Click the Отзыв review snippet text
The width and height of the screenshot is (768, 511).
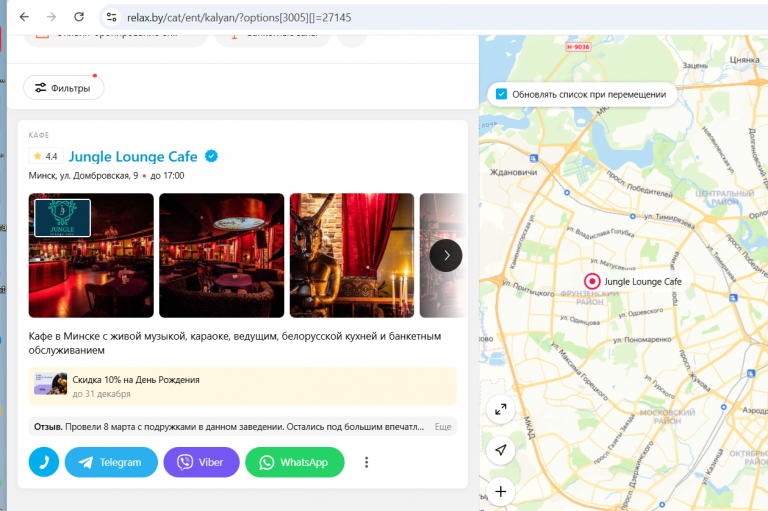coord(229,427)
